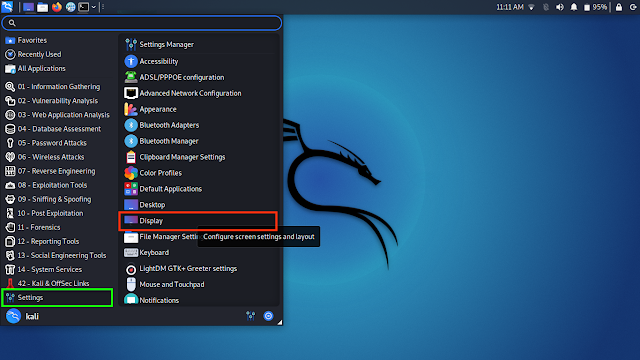Click the Bluetooth tray icon
Image resolution: width=640 pixels, height=360 pixels.
point(546,7)
